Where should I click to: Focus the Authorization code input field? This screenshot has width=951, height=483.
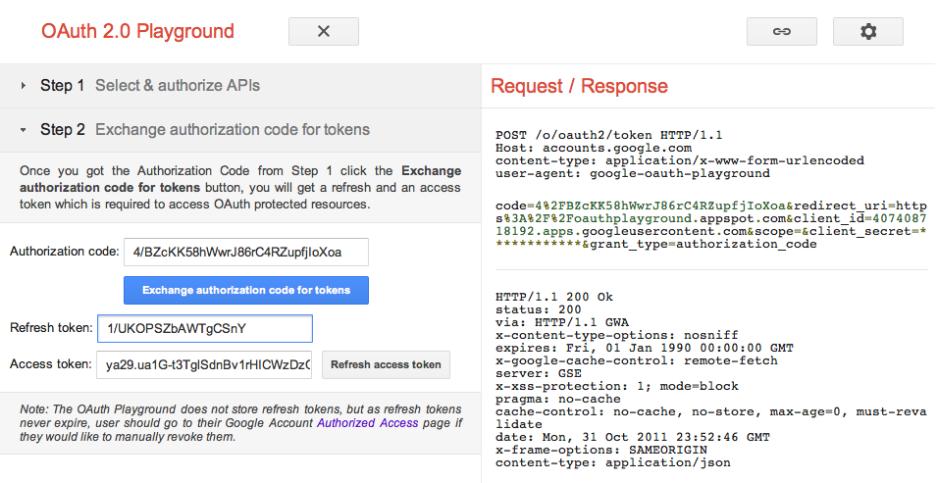point(246,252)
